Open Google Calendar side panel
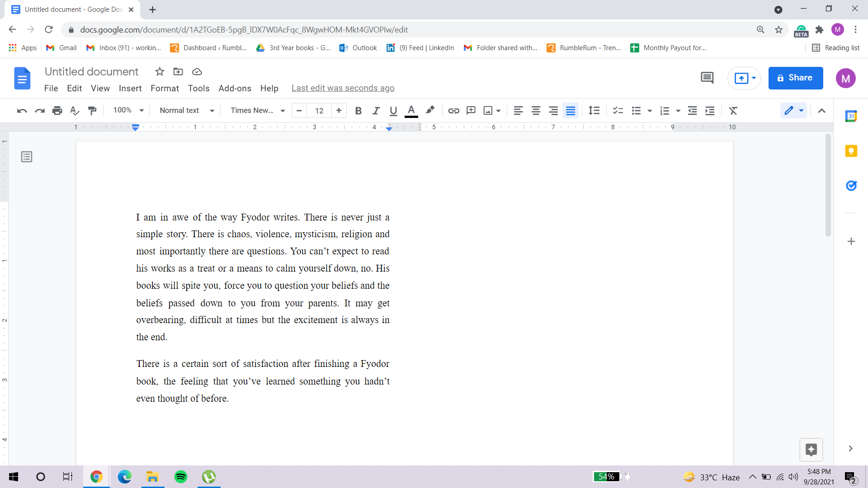Screen dimensions: 868x488 click(851, 116)
